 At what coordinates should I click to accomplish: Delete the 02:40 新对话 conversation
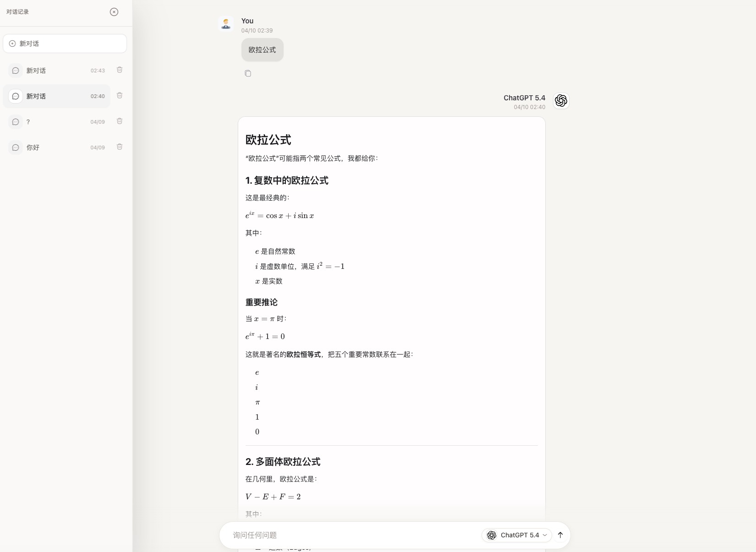pos(120,96)
